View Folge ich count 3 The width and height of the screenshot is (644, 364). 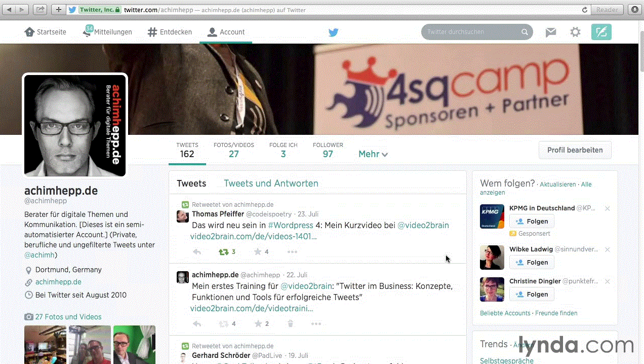(x=283, y=150)
